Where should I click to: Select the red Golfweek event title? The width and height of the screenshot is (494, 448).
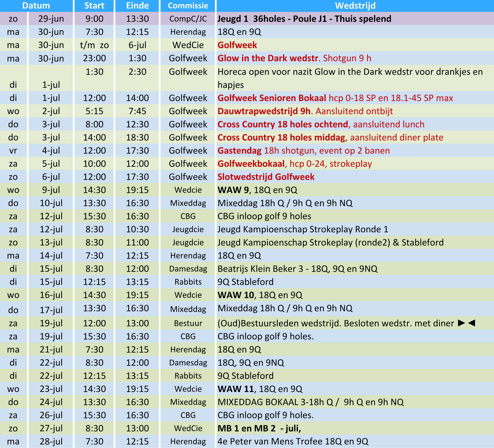tap(237, 45)
